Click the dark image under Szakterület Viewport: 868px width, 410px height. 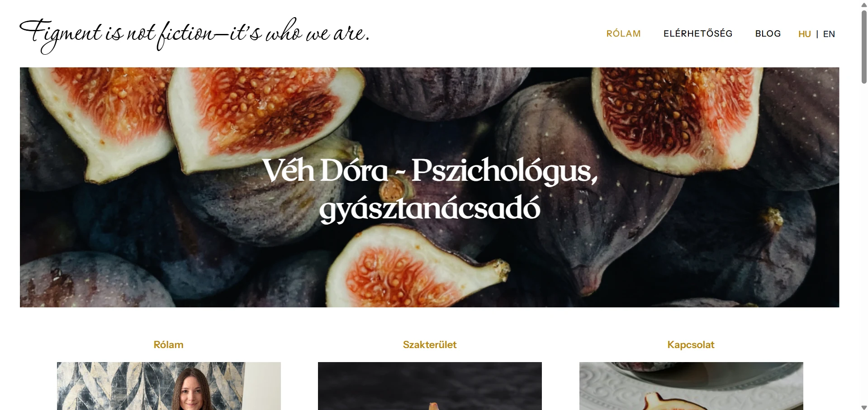[x=430, y=386]
